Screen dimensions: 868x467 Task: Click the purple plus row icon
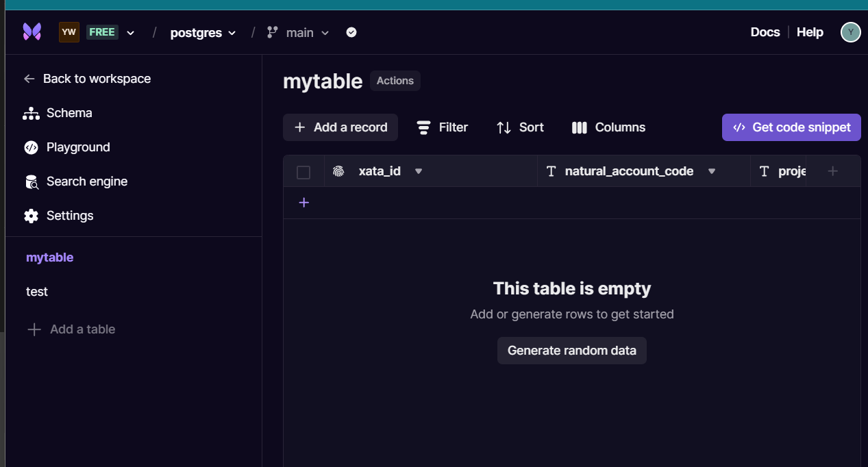point(304,203)
